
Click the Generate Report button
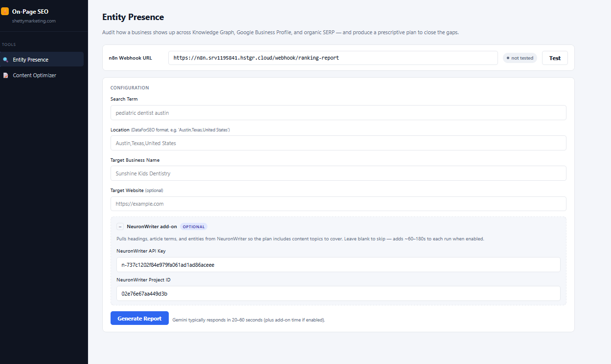click(x=139, y=318)
